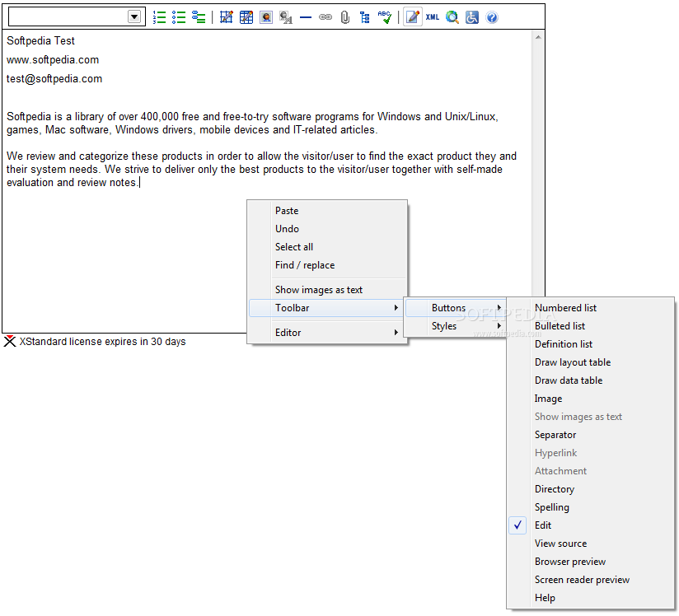Toggle Numbered list button in Buttons submenu
679x616 pixels.
coord(590,308)
